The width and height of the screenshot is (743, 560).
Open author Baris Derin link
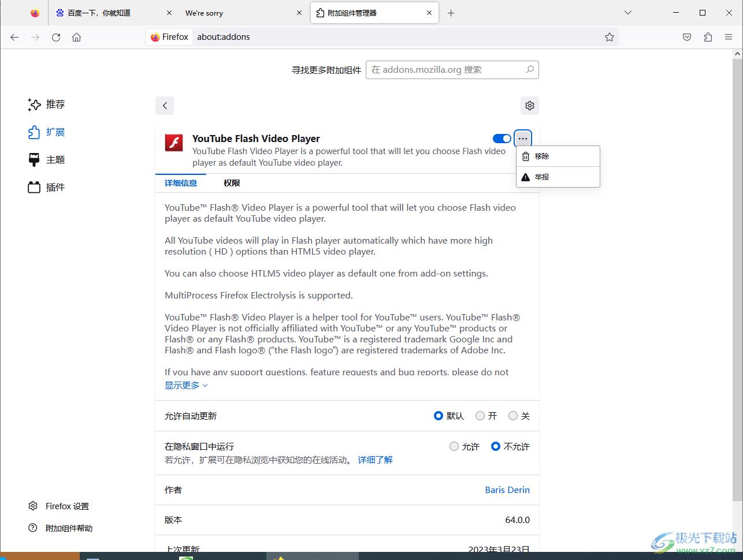[x=507, y=490]
